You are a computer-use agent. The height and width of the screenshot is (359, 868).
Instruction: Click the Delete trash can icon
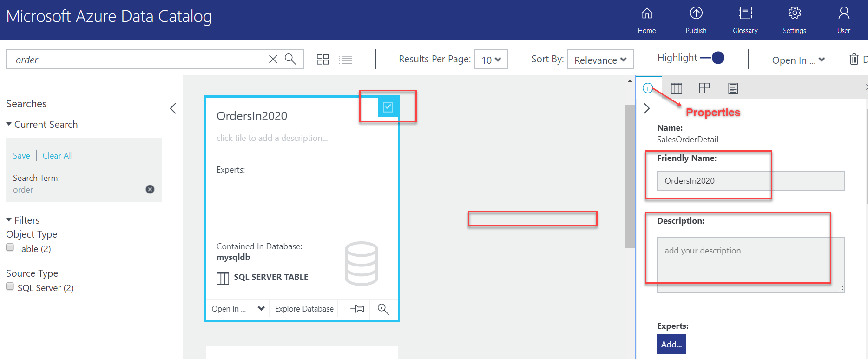click(854, 59)
